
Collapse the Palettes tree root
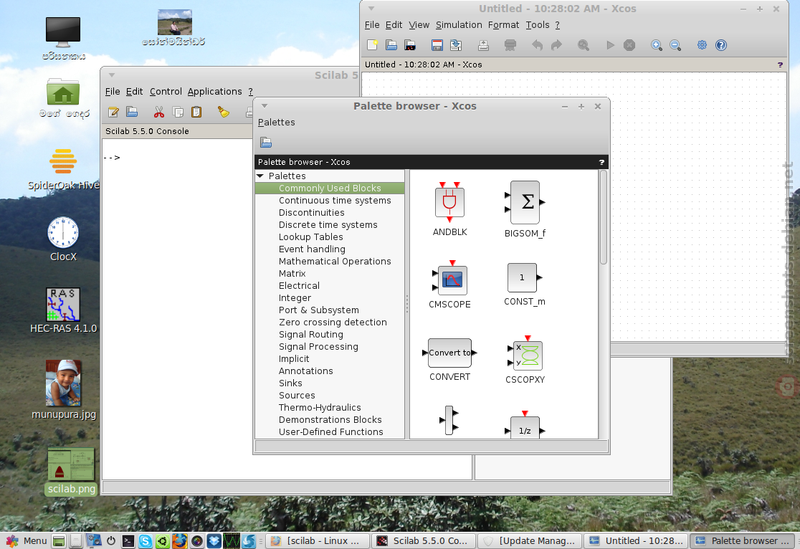point(260,176)
